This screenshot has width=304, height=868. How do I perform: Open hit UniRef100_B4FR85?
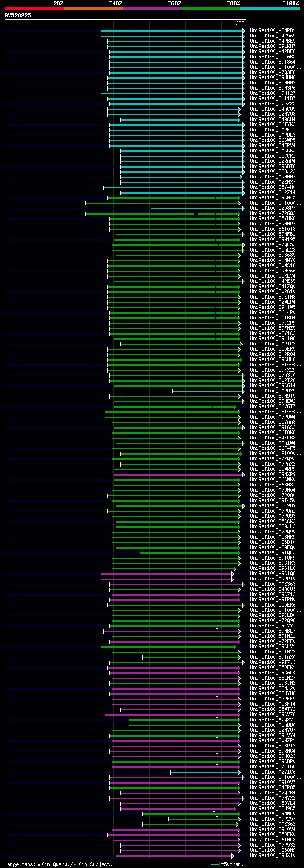[273, 788]
